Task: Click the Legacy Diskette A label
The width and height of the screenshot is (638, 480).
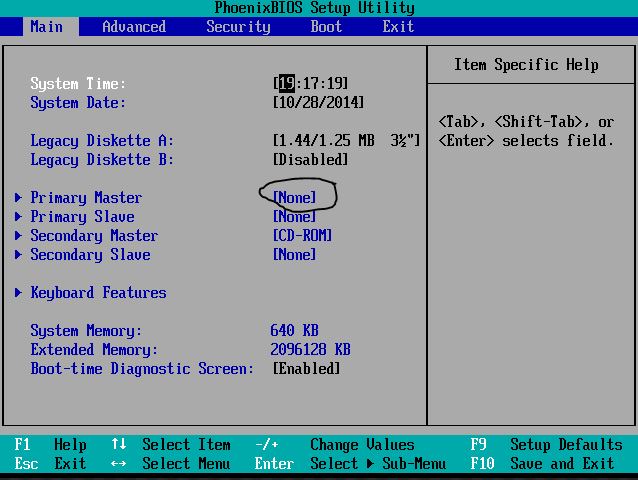Action: pos(102,140)
